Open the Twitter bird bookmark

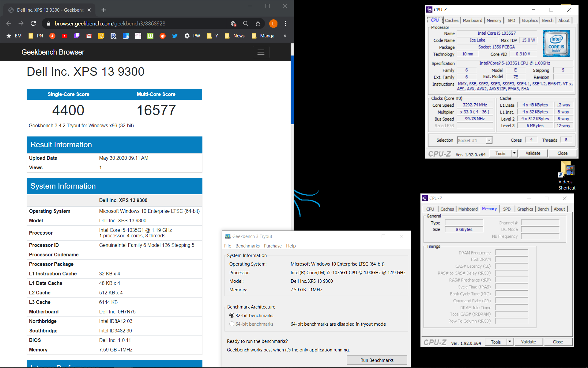click(175, 36)
